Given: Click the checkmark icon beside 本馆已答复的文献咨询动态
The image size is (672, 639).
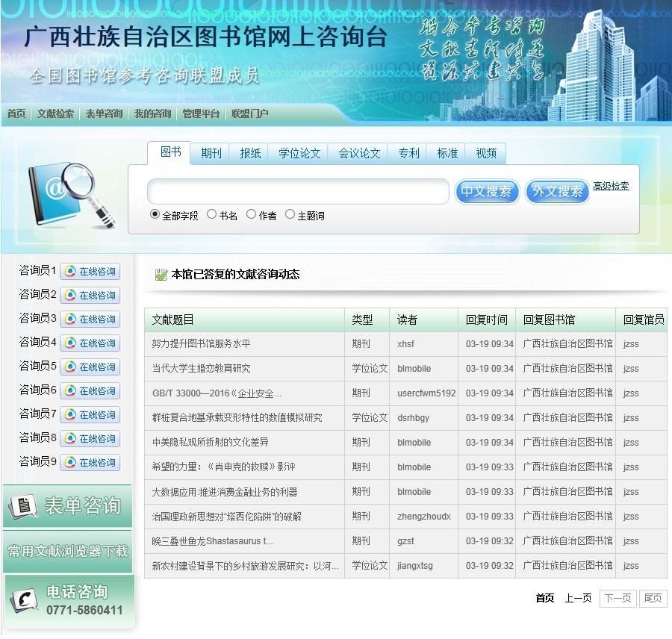Looking at the screenshot, I should click(x=161, y=274).
